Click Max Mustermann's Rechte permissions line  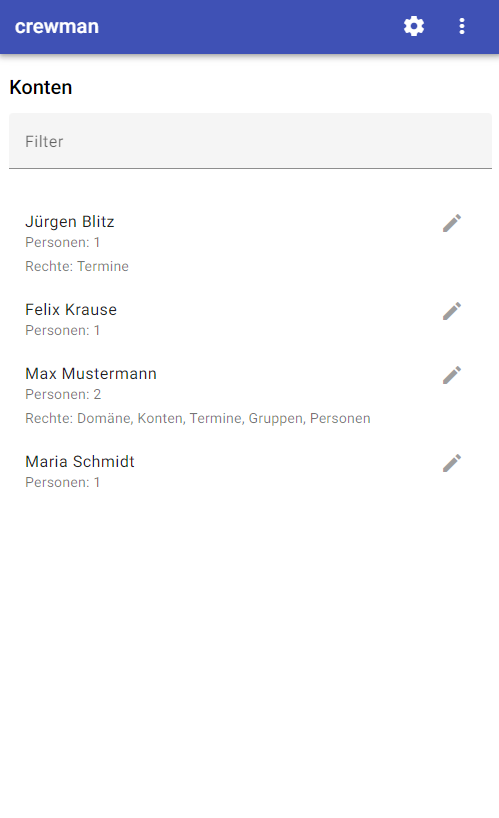coord(198,418)
